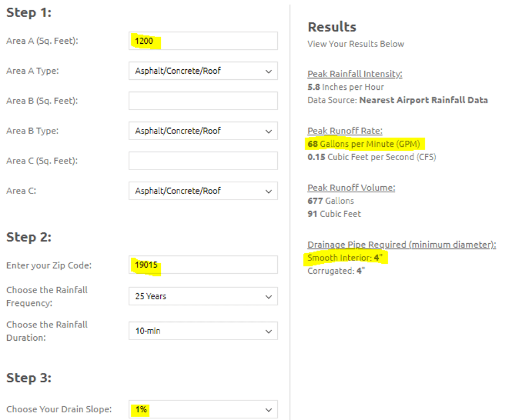Click the 'Enter your Zip Code' label
The image size is (519, 420).
[x=49, y=265]
